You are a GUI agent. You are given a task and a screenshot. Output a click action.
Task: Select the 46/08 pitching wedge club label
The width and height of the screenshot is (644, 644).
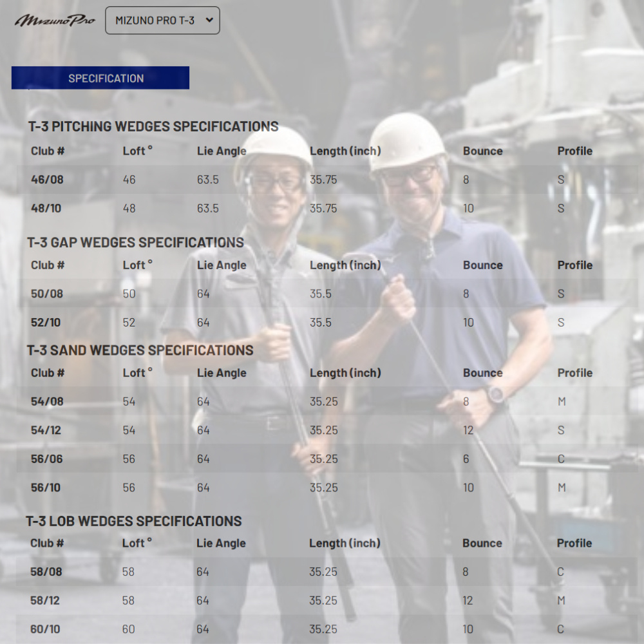[x=47, y=180]
